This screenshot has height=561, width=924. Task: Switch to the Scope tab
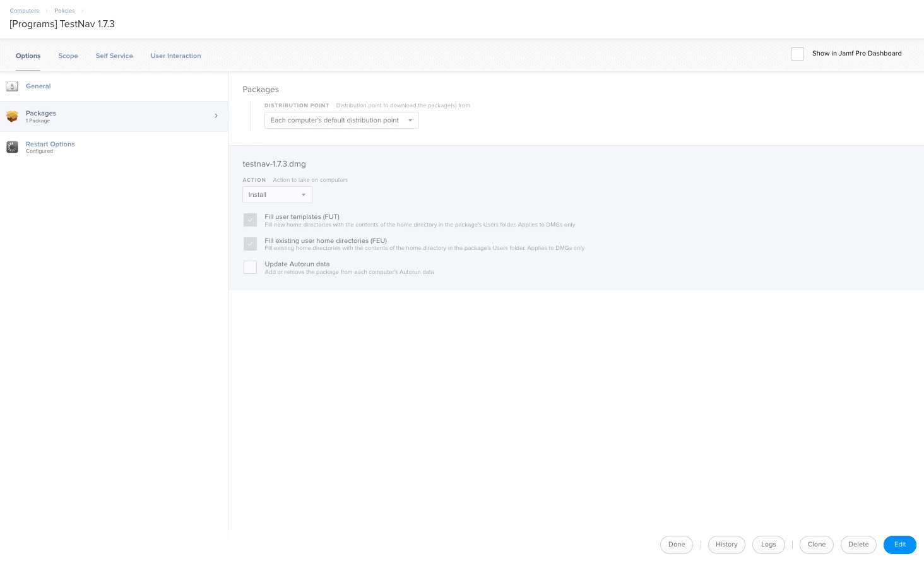(68, 56)
